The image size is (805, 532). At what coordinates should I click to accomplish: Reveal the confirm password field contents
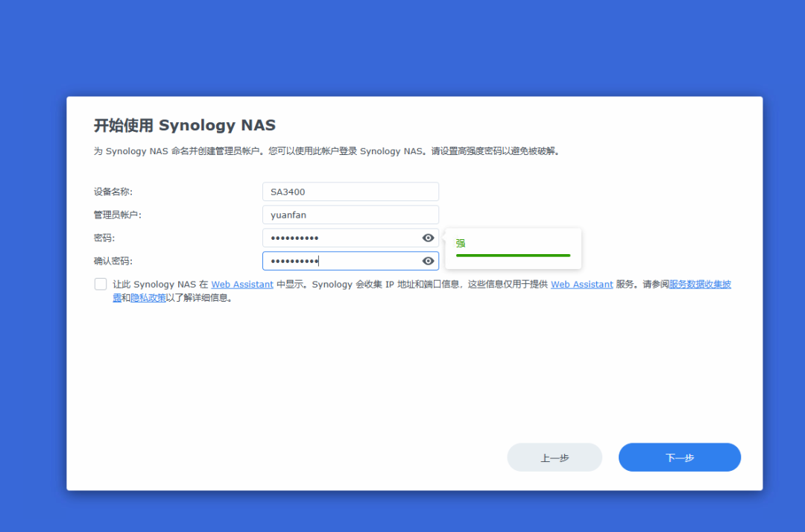[x=428, y=261]
